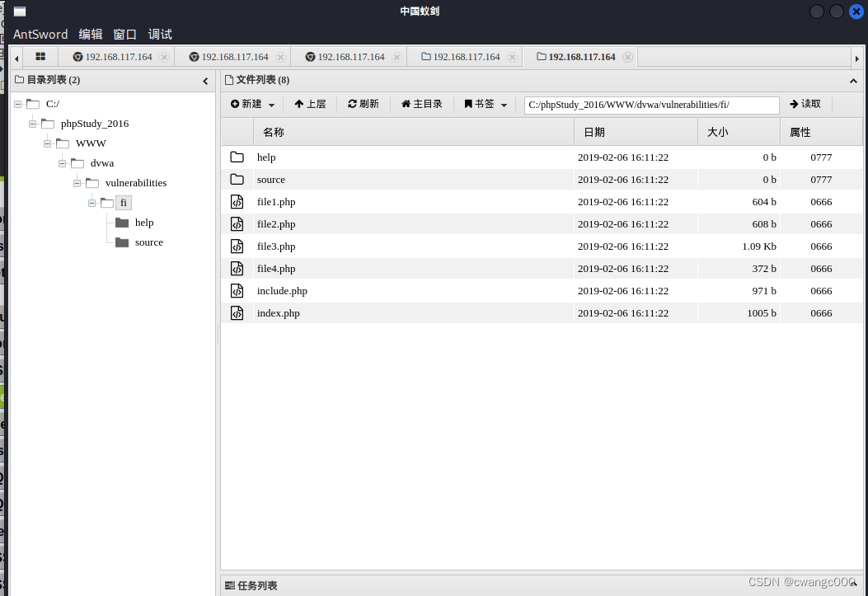Close the active bold 192.168.117.164 tab
868x596 pixels.
pos(627,57)
